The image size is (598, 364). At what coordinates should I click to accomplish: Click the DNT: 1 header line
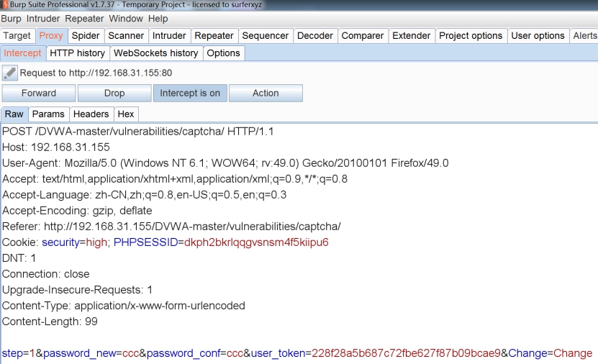(x=19, y=258)
